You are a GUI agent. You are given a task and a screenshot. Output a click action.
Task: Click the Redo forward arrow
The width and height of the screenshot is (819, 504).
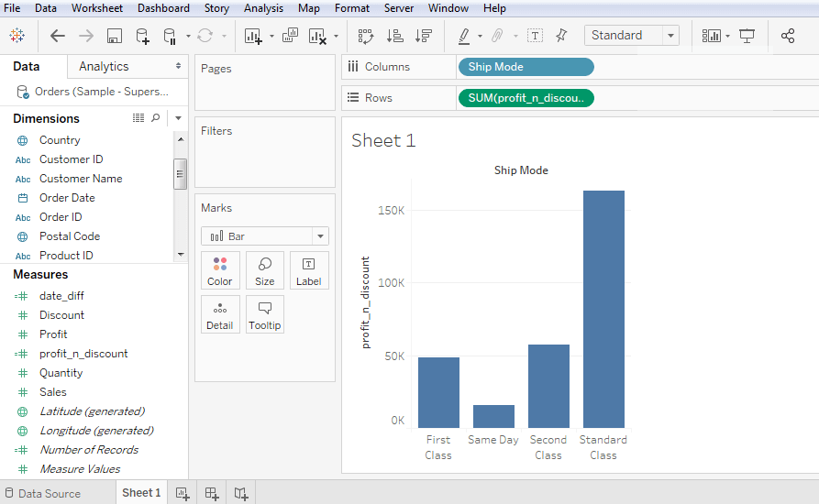85,36
